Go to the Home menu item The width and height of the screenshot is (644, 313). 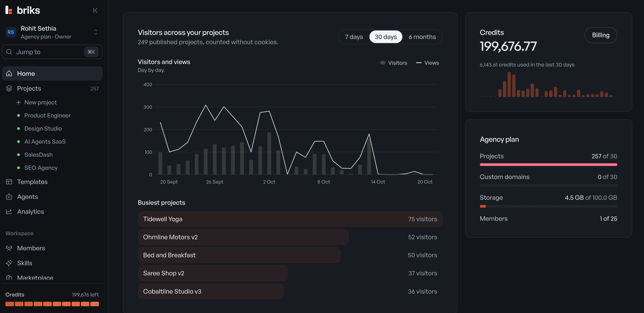click(52, 73)
